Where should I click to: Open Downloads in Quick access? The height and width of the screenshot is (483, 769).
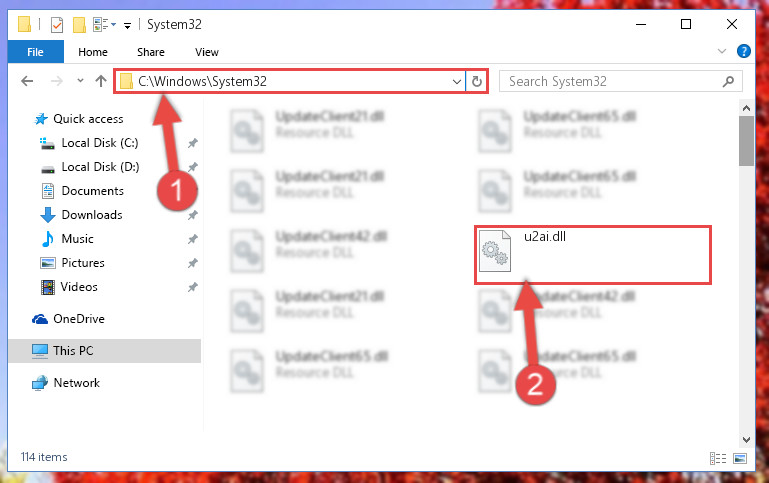92,215
